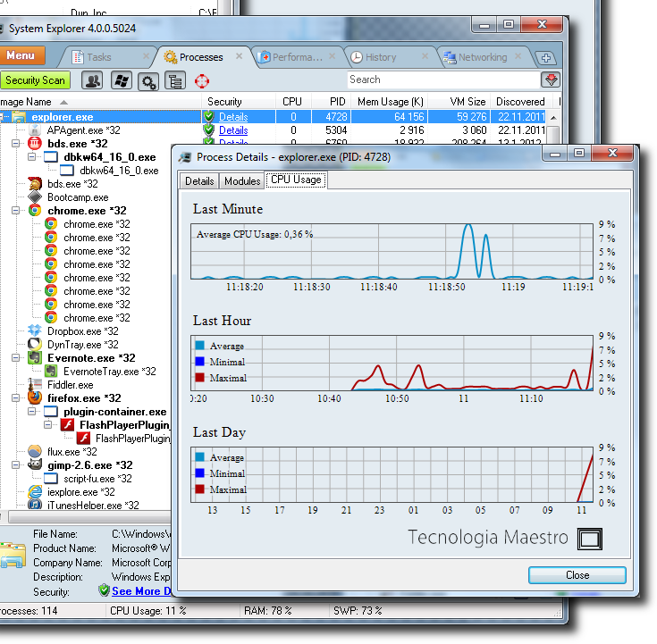Click inside the Search field
The image size is (657, 644).
point(443,79)
